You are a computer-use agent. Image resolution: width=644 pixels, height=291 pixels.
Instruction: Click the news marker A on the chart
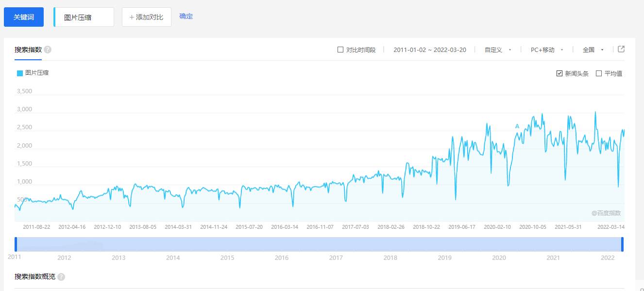(517, 126)
